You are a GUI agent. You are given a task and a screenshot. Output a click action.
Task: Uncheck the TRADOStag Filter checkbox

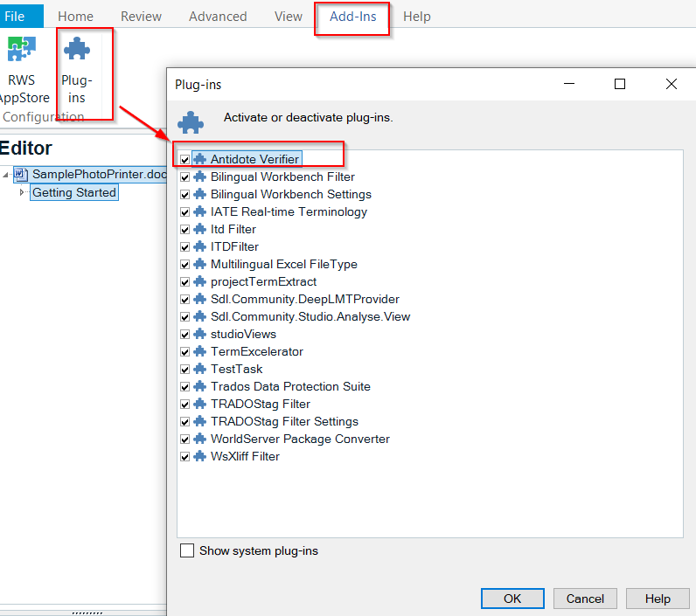185,405
